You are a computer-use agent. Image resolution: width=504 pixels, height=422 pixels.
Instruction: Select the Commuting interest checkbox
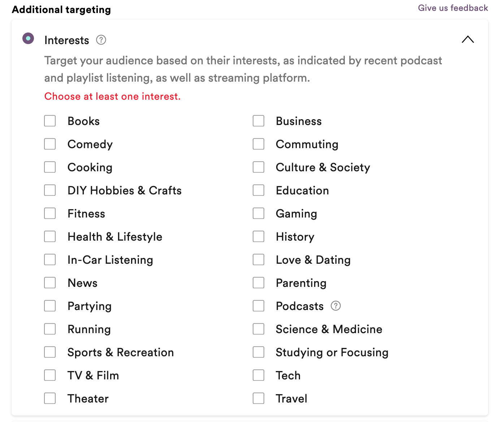pyautogui.click(x=258, y=144)
